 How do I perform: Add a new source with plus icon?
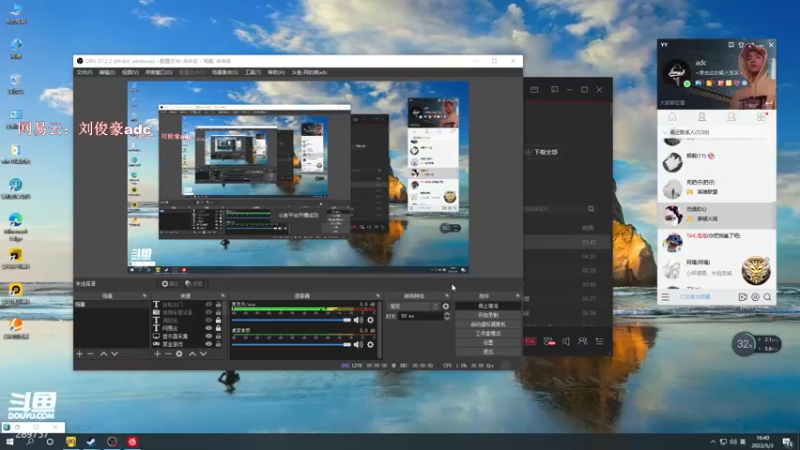click(x=157, y=353)
